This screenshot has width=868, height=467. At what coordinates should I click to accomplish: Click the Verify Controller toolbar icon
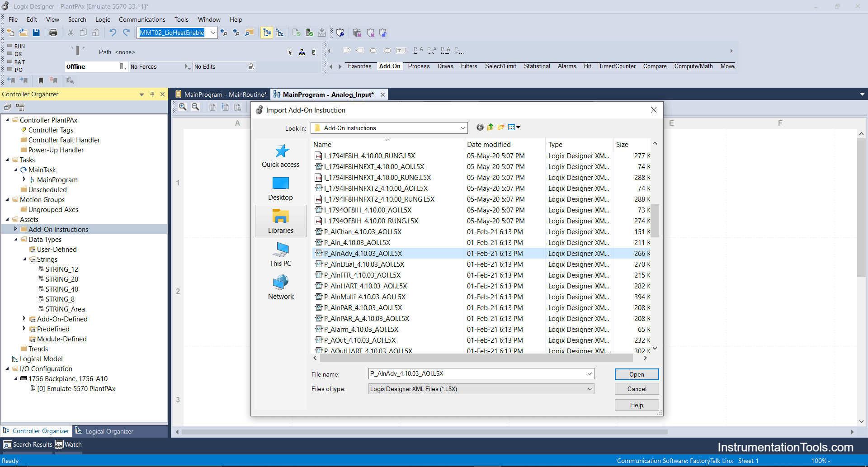tap(310, 33)
